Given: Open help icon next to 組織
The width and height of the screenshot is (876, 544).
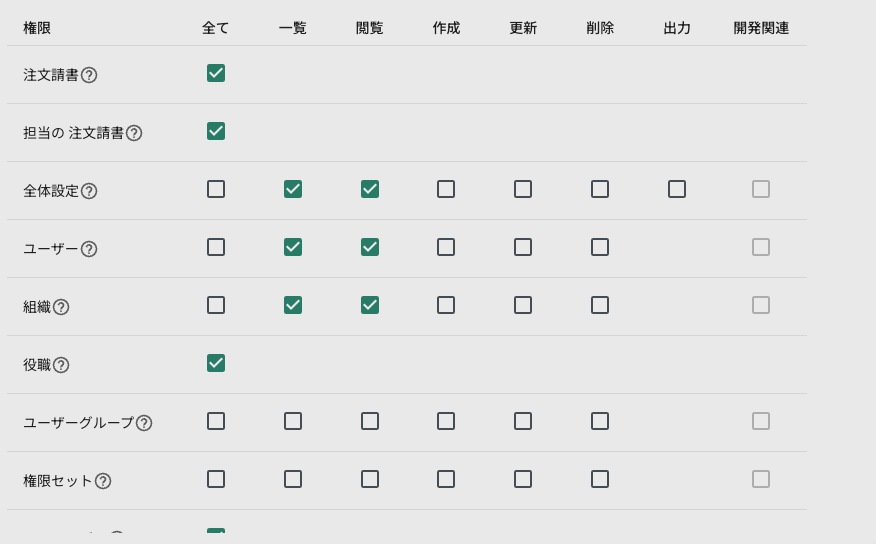Looking at the screenshot, I should 61,307.
